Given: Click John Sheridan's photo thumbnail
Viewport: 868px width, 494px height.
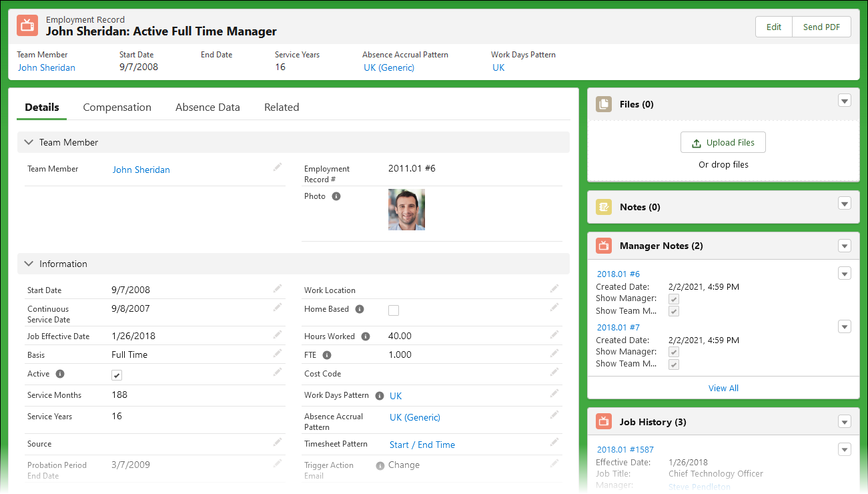Looking at the screenshot, I should 406,210.
